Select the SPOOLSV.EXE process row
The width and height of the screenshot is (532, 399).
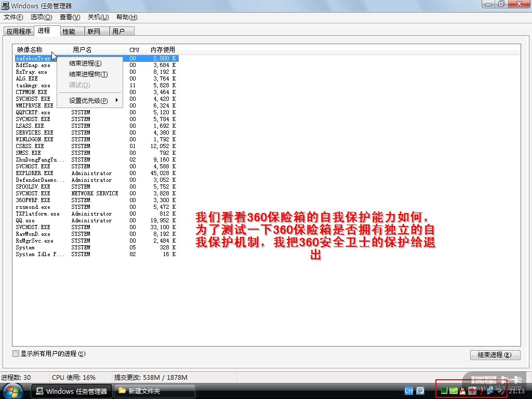[x=96, y=187]
